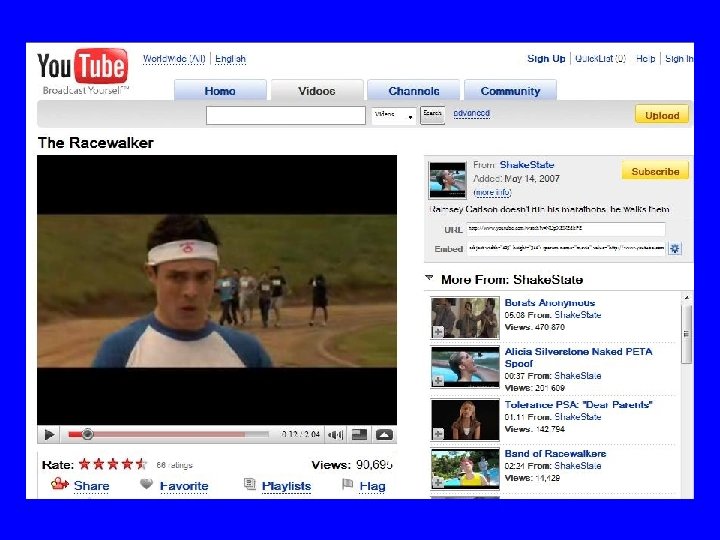Click the uploader thumbnail by ShakeState

coord(447,180)
